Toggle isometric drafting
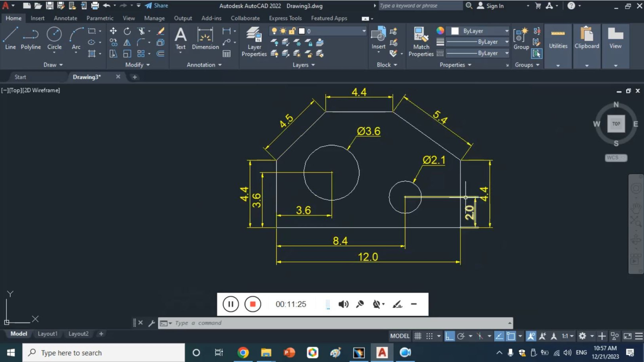This screenshot has height=362, width=644. 480,336
